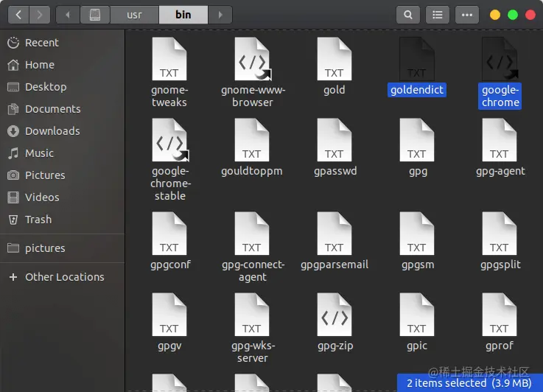Click the path bar left scroll arrow
Viewport: 543px width, 392px height.
pos(68,15)
